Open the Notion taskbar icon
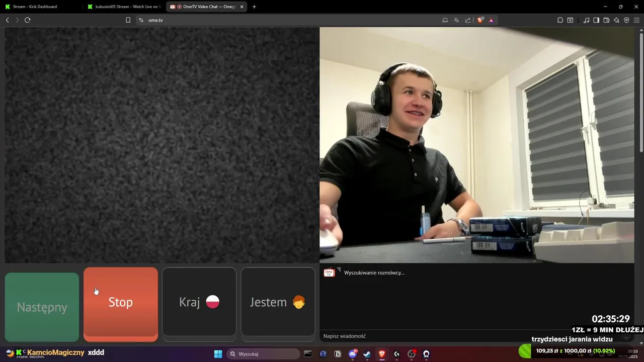This screenshot has width=644, height=362. [338, 354]
